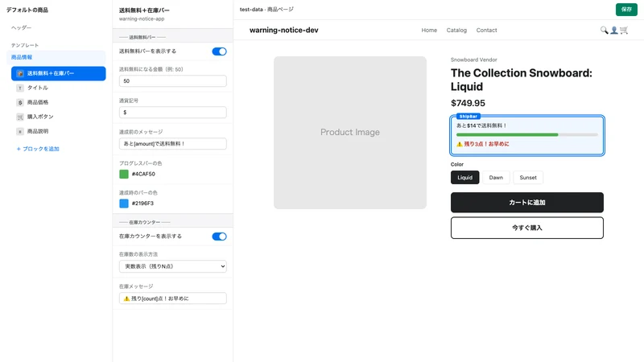Click the test-data · 商品ページ breadcrumb
This screenshot has width=644, height=362.
(x=266, y=10)
